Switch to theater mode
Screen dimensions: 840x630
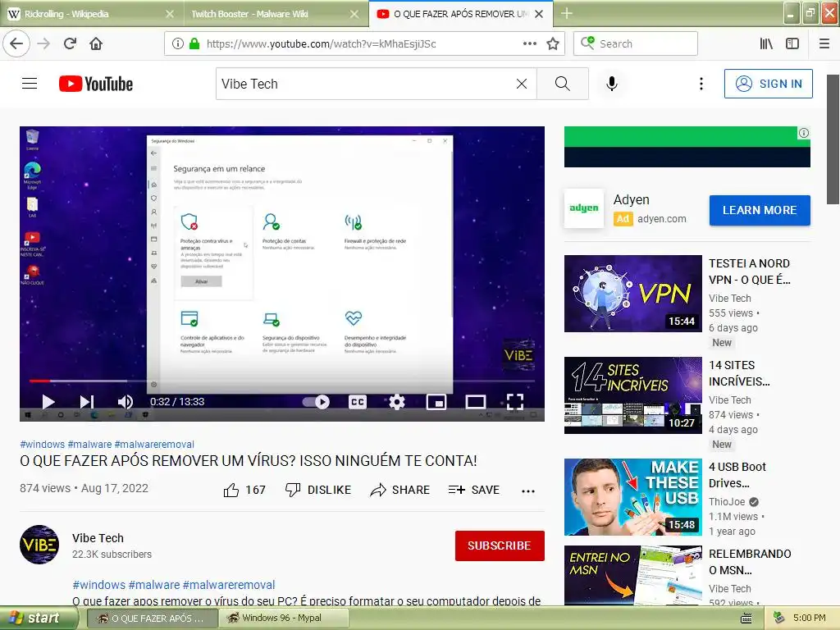click(476, 402)
